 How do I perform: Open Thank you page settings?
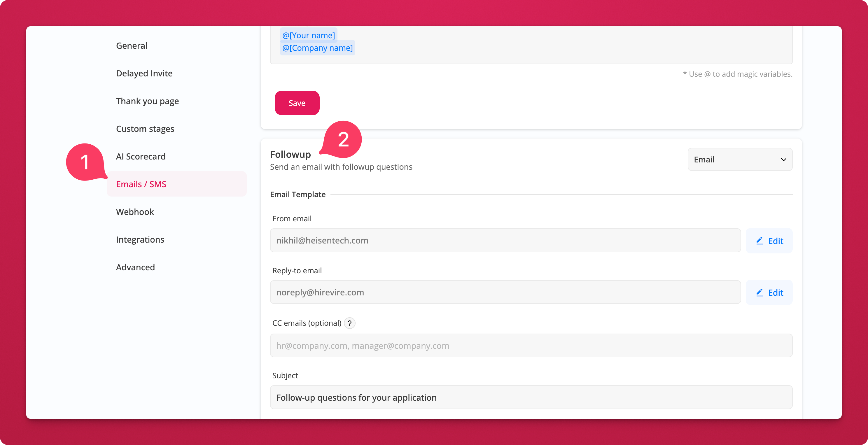pyautogui.click(x=147, y=101)
